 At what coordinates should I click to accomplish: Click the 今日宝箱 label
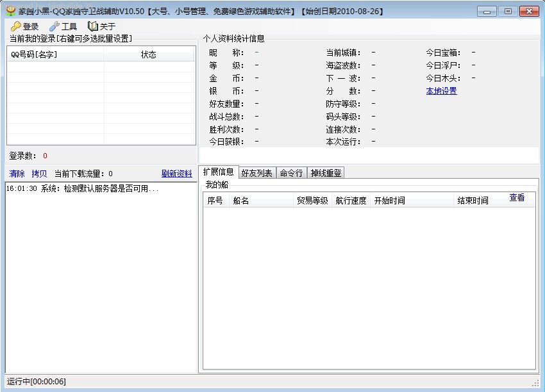[443, 53]
